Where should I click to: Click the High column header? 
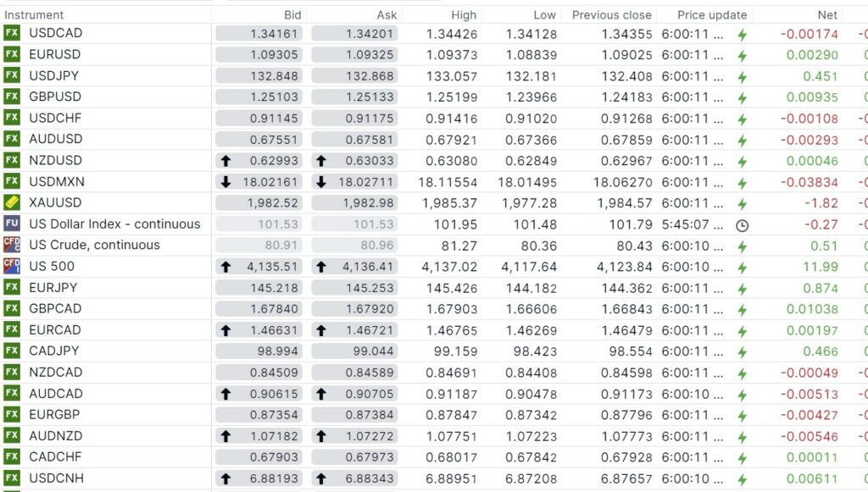click(464, 14)
